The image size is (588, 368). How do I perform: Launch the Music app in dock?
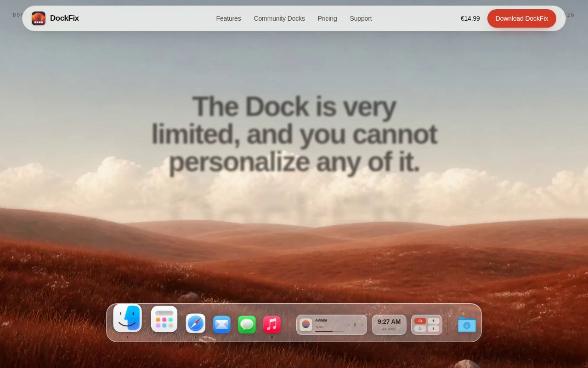tap(272, 324)
